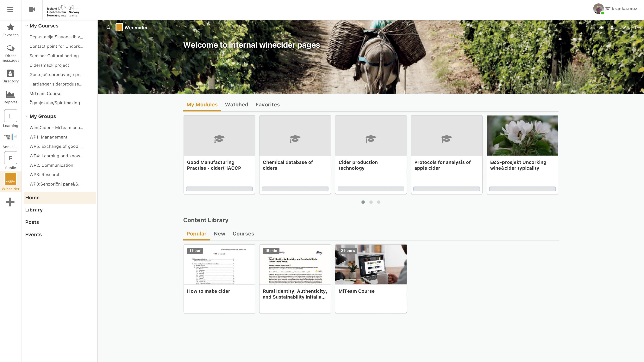
Task: Open Library from the left navigation
Action: click(x=34, y=210)
